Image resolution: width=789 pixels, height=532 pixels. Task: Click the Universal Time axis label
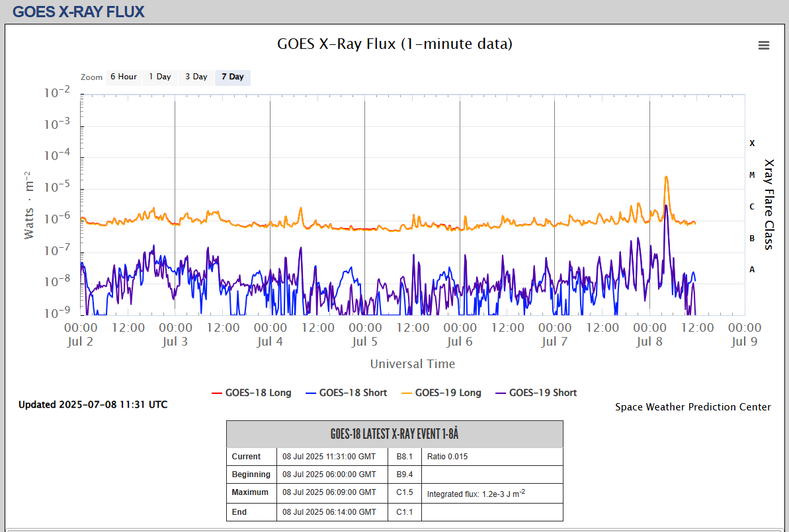[413, 364]
